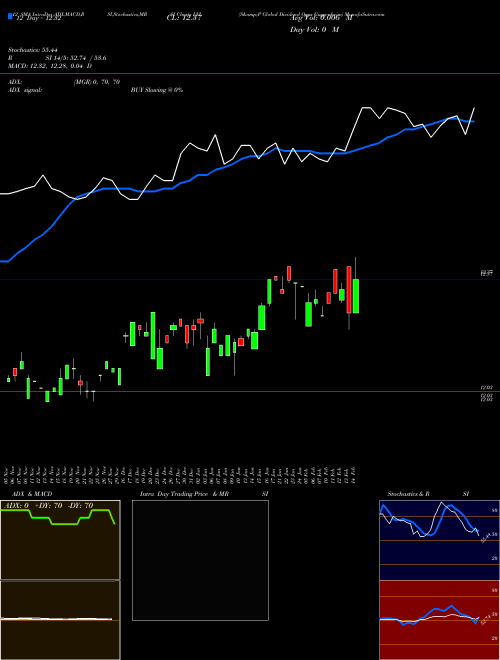Open the ADX green line chart panel
500x660 pixels.
tap(60, 540)
